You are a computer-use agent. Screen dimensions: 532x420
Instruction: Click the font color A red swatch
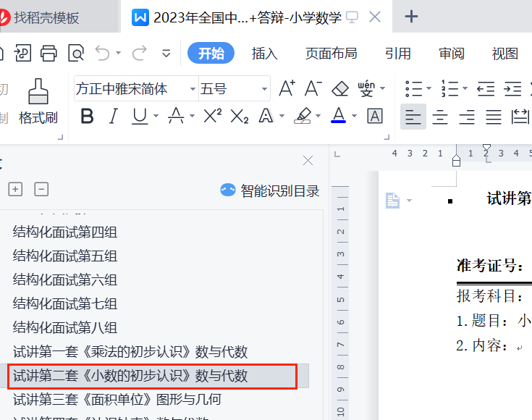(x=338, y=116)
